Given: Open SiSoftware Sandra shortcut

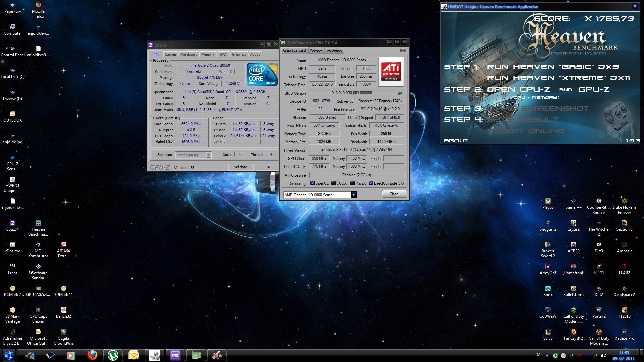Looking at the screenshot, I should coord(38,271).
